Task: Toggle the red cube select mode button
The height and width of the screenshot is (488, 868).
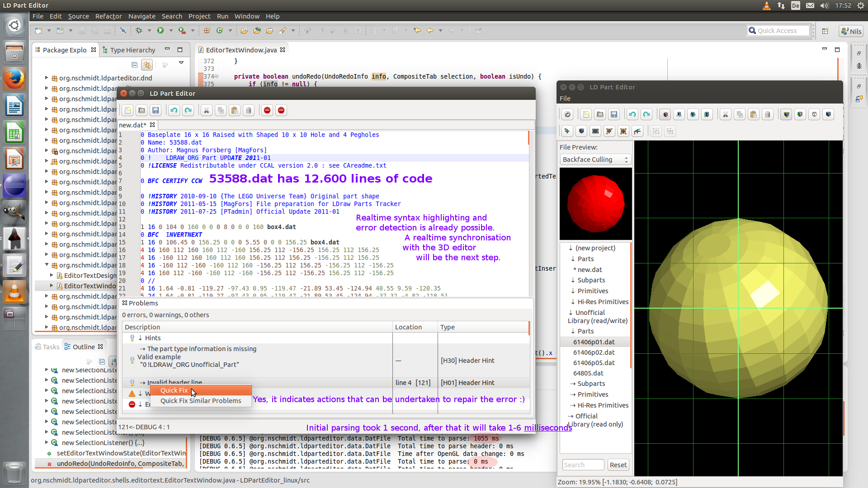Action: pyautogui.click(x=665, y=115)
